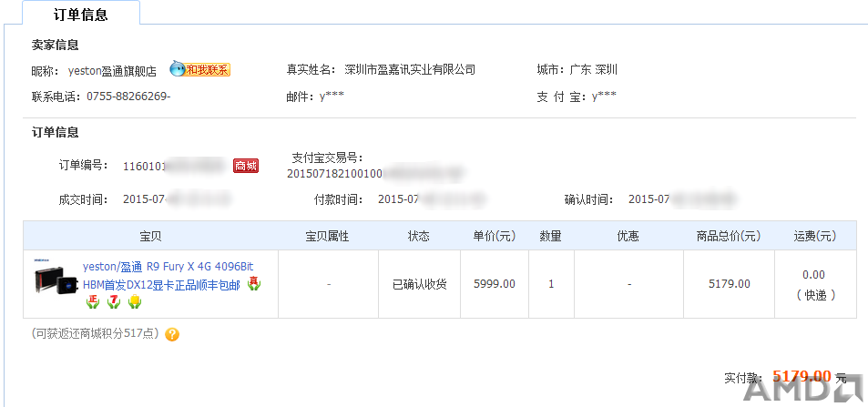Click the 状态 column header
The image size is (868, 407).
(x=419, y=237)
